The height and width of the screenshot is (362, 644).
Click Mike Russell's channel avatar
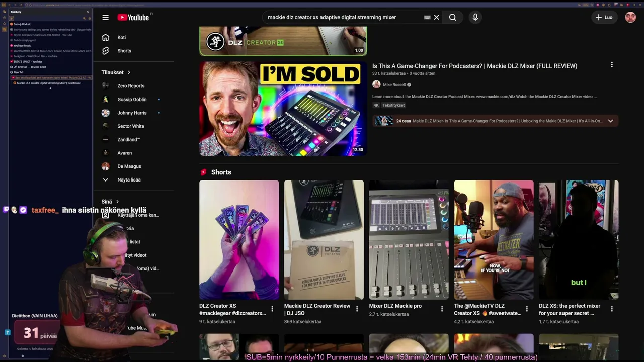(376, 85)
